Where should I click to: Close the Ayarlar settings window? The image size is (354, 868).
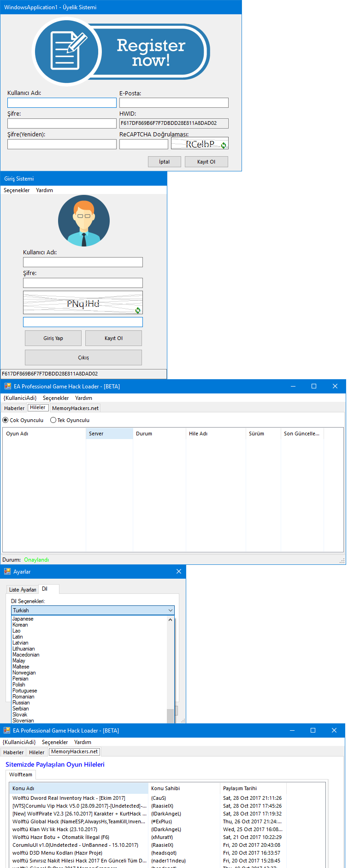[x=179, y=571]
